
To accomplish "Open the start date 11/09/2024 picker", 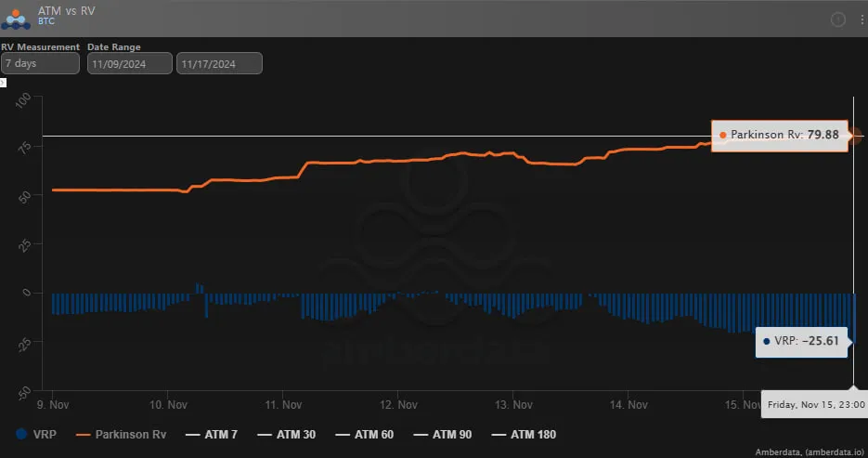I will (130, 63).
